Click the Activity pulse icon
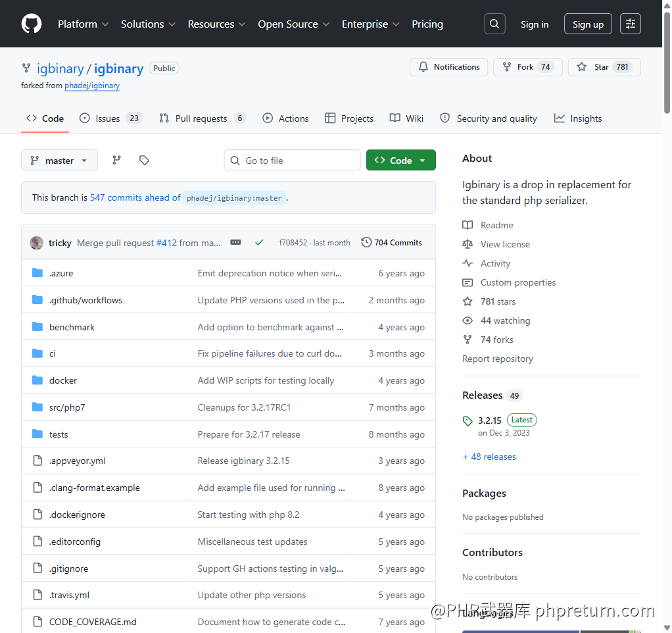 coord(468,263)
